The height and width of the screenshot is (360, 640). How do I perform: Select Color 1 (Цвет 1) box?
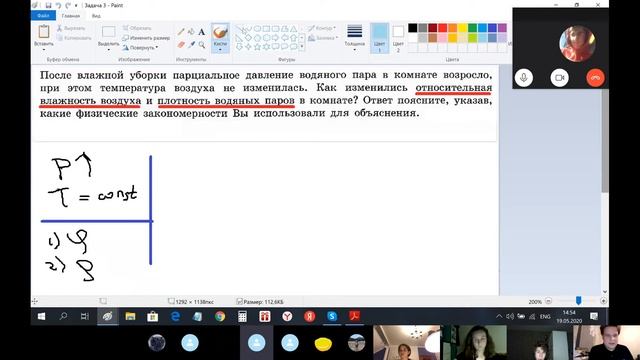[379, 38]
